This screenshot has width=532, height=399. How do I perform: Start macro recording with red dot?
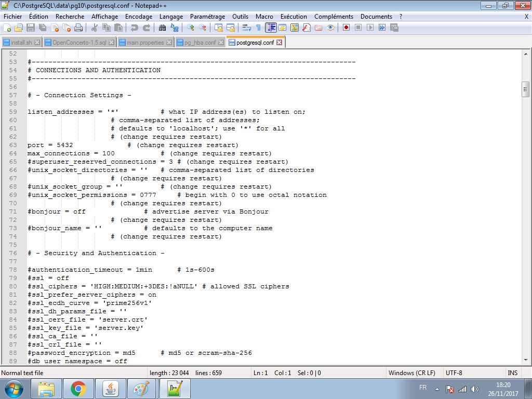point(346,28)
